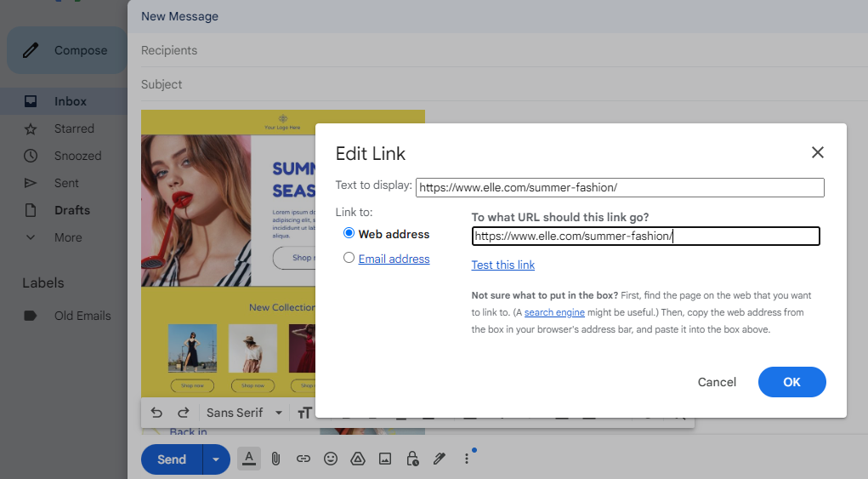
Task: Click Shop now under black dress
Action: [192, 385]
